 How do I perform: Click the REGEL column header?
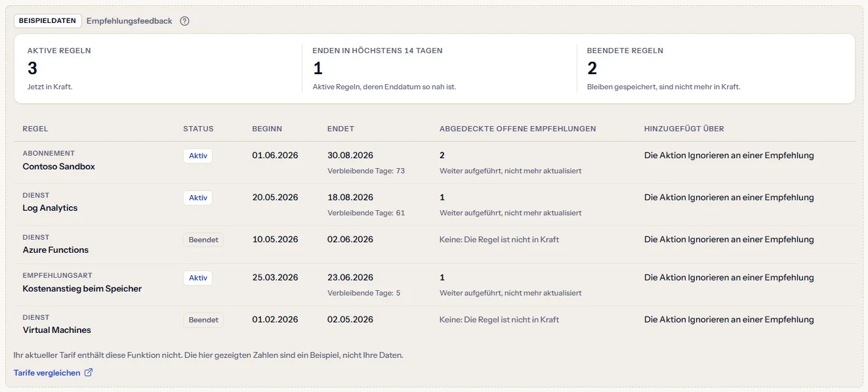[x=35, y=129]
